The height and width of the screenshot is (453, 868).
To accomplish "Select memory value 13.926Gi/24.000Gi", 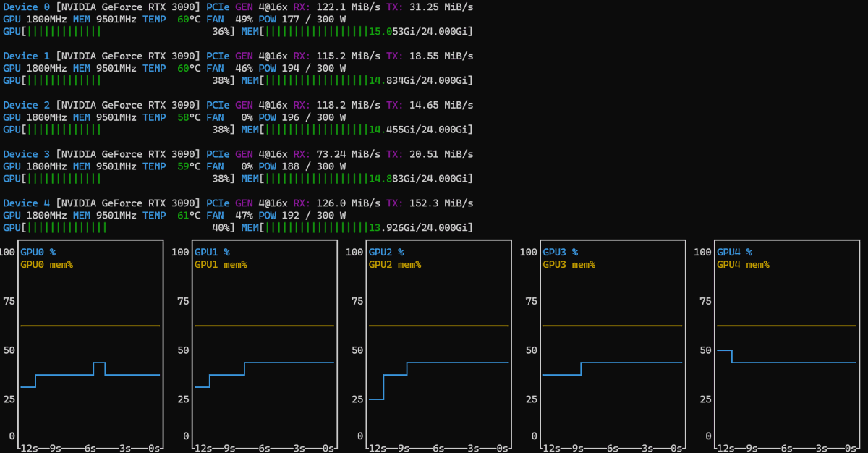I will click(419, 228).
